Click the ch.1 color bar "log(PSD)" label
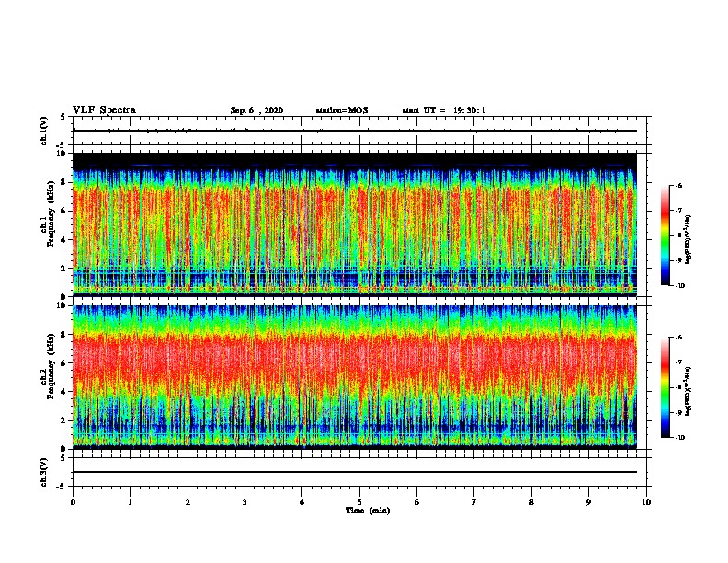This screenshot has width=728, height=563. (688, 240)
